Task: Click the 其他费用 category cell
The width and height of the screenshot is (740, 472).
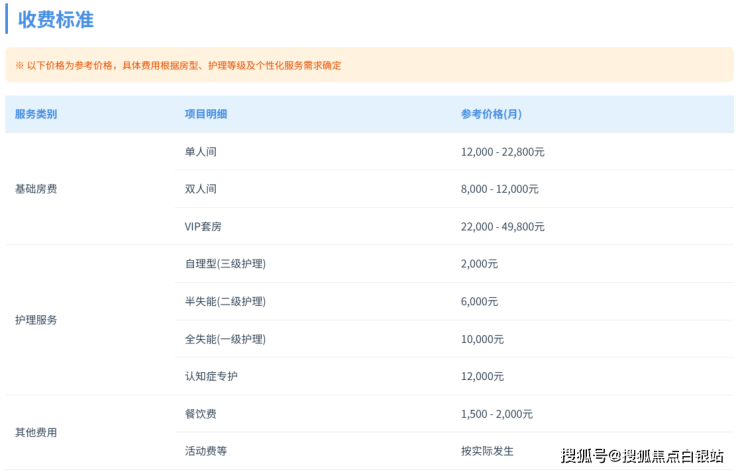Action: 36,433
